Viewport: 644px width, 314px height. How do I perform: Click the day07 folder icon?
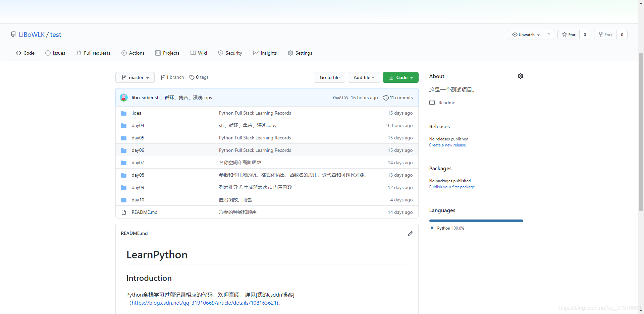[x=124, y=163]
